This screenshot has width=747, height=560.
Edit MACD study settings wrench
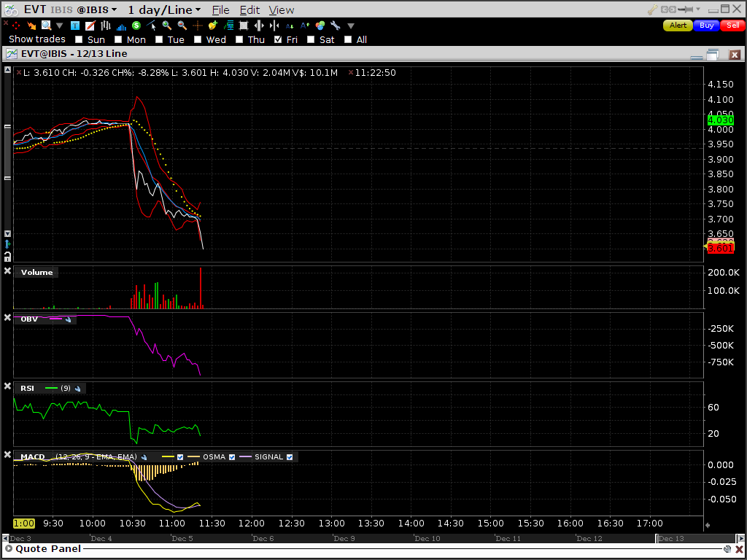[x=144, y=457]
